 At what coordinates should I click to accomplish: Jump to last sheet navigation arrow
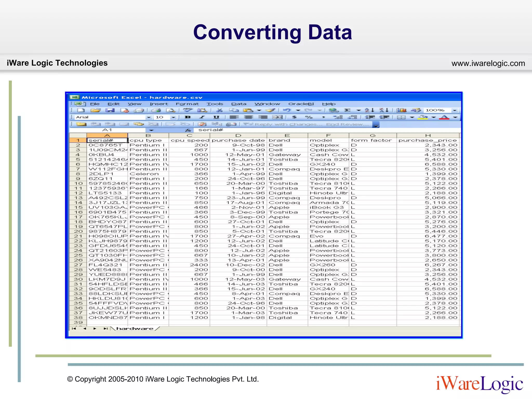tap(105, 329)
